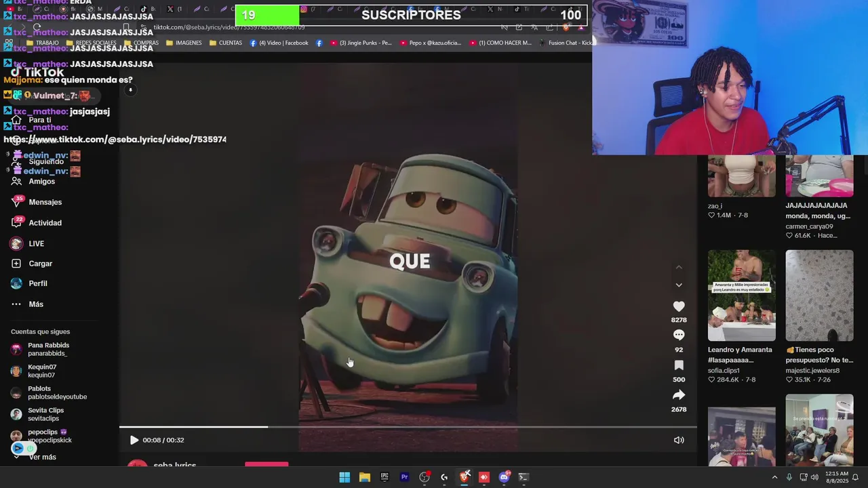Screen dimensions: 868x488
Task: Open Logitech G HUB from taskbar
Action: (444, 477)
